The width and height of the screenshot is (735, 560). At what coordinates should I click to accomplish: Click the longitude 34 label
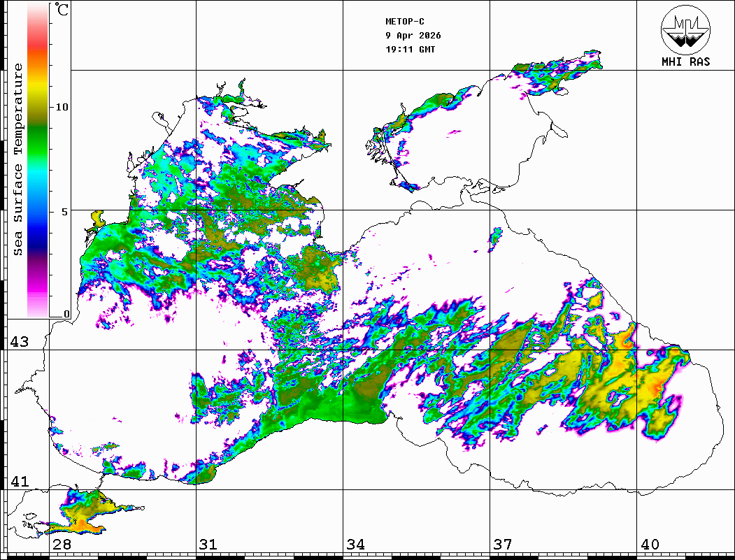(x=355, y=545)
